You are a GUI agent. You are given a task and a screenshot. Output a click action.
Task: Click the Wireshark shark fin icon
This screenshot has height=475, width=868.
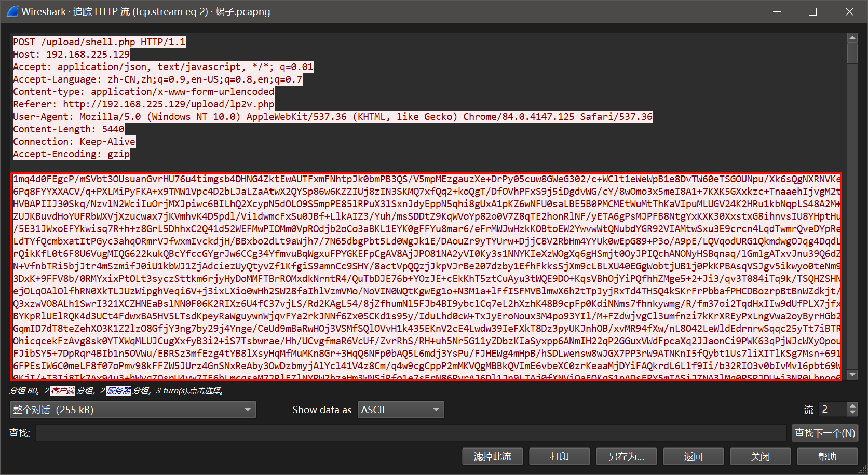[x=12, y=11]
